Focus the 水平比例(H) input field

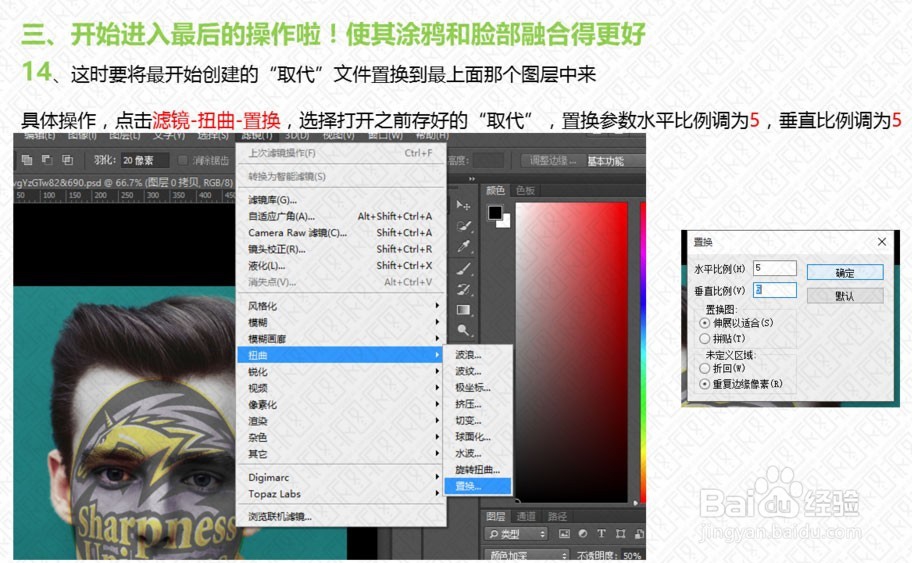[x=775, y=268]
